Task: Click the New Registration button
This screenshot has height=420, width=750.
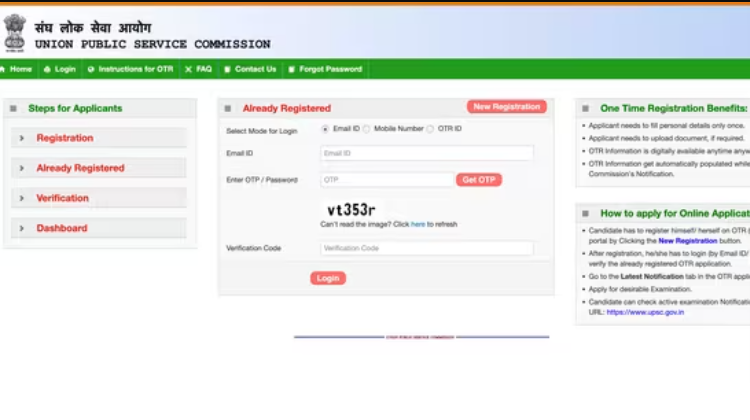Action: click(507, 107)
